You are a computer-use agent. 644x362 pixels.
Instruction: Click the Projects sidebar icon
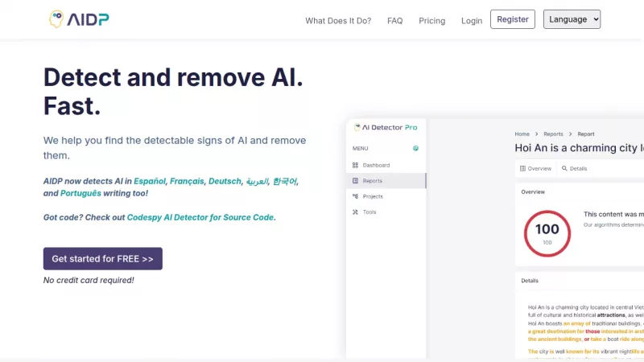pos(355,196)
